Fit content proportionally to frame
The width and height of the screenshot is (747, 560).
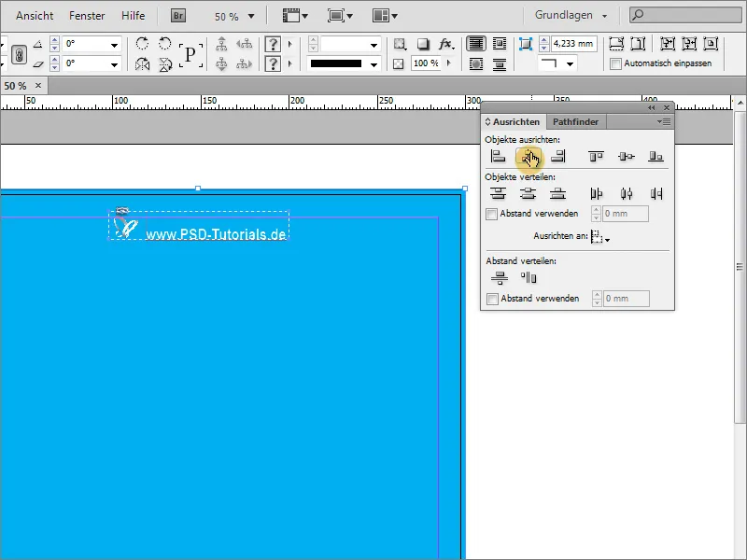(638, 44)
